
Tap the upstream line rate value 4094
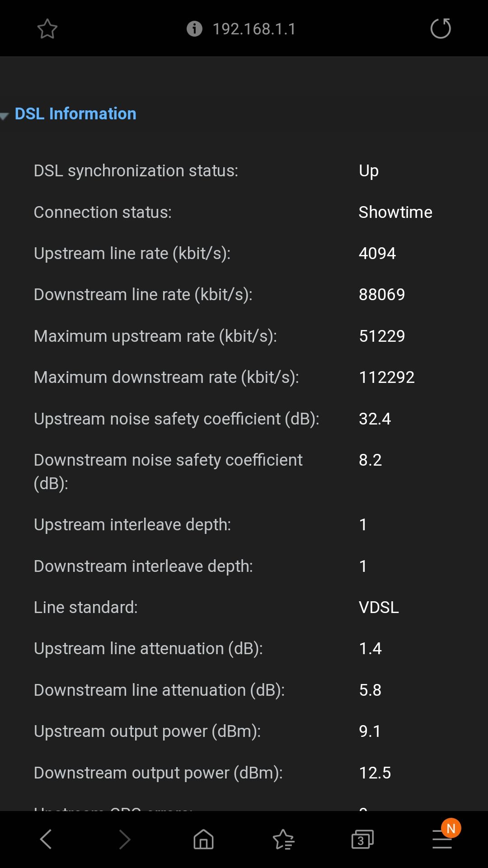tap(377, 253)
